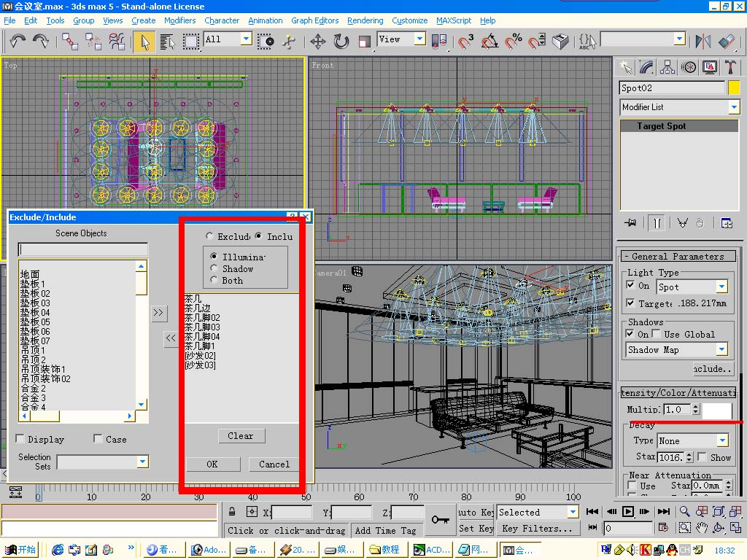Open the Rendering menu
This screenshot has height=560, width=747.
tap(365, 20)
